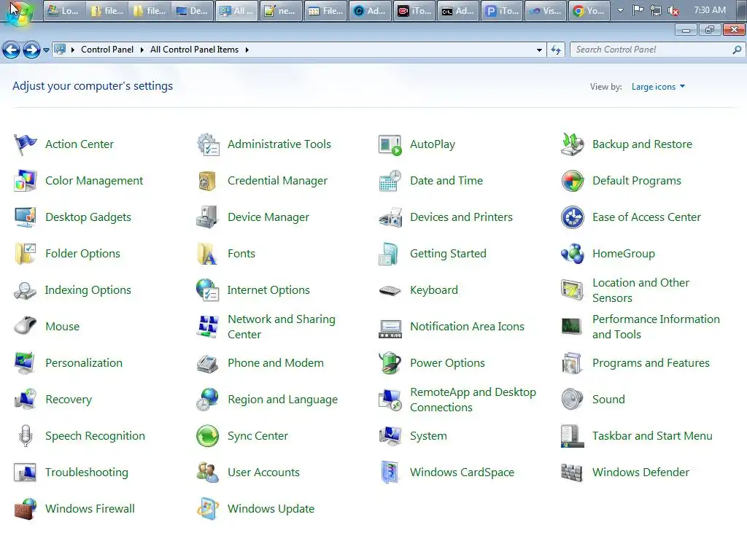Click the Control Panel breadcrumb segment

[107, 50]
